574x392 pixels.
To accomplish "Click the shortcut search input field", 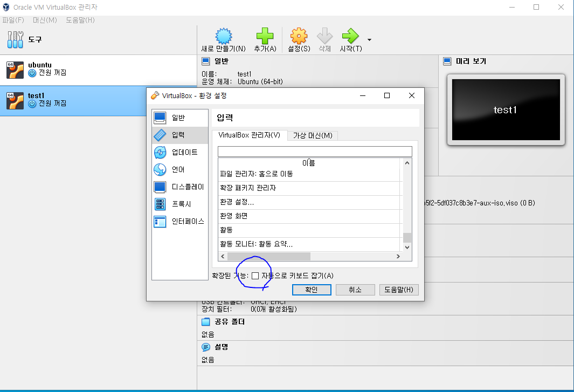I will click(315, 152).
